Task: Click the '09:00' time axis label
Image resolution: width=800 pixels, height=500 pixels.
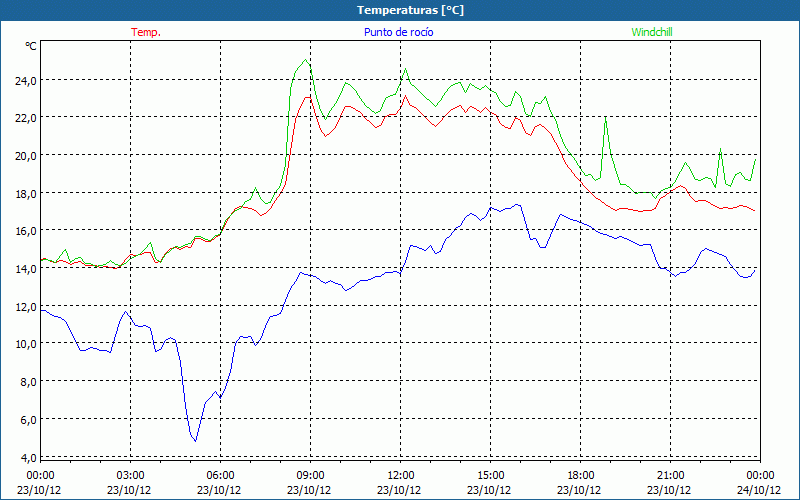Action: 310,476
